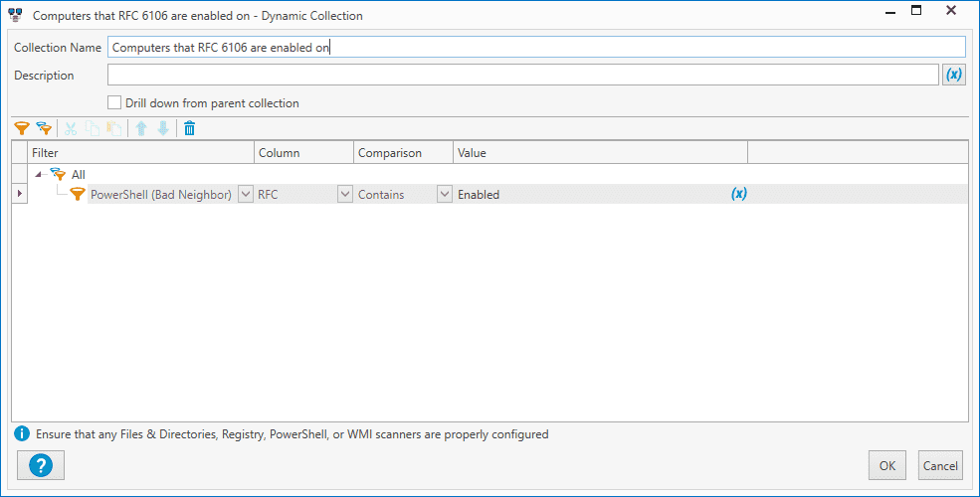
Task: Click the window's app icon in title bar
Action: click(16, 15)
